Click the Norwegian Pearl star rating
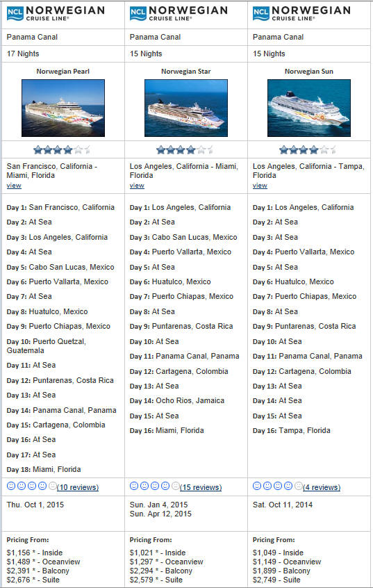Screen dimensions: 373x588 (62, 150)
